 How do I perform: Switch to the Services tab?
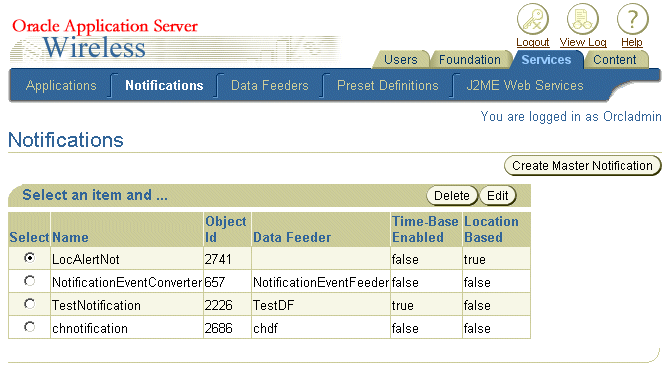point(546,60)
